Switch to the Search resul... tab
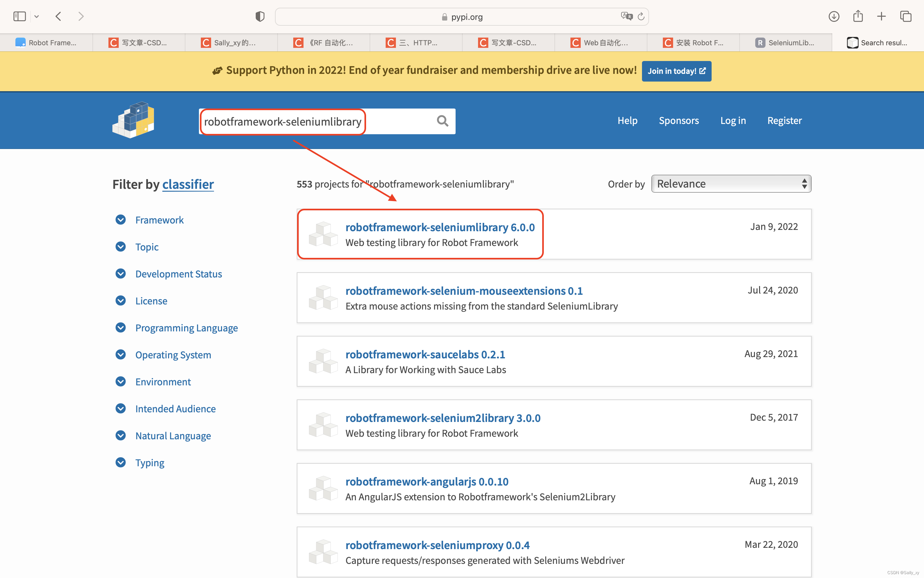The image size is (924, 578). [x=878, y=42]
